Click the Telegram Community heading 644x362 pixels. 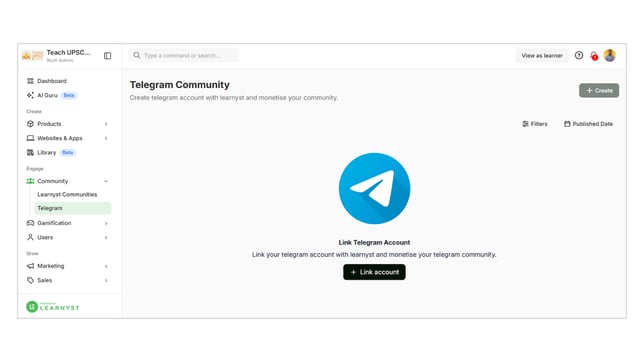[180, 85]
